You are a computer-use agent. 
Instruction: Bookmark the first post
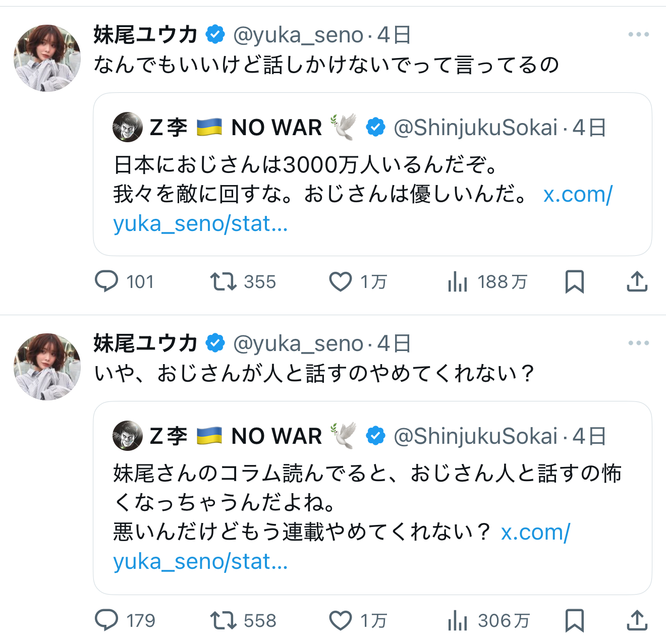click(574, 281)
